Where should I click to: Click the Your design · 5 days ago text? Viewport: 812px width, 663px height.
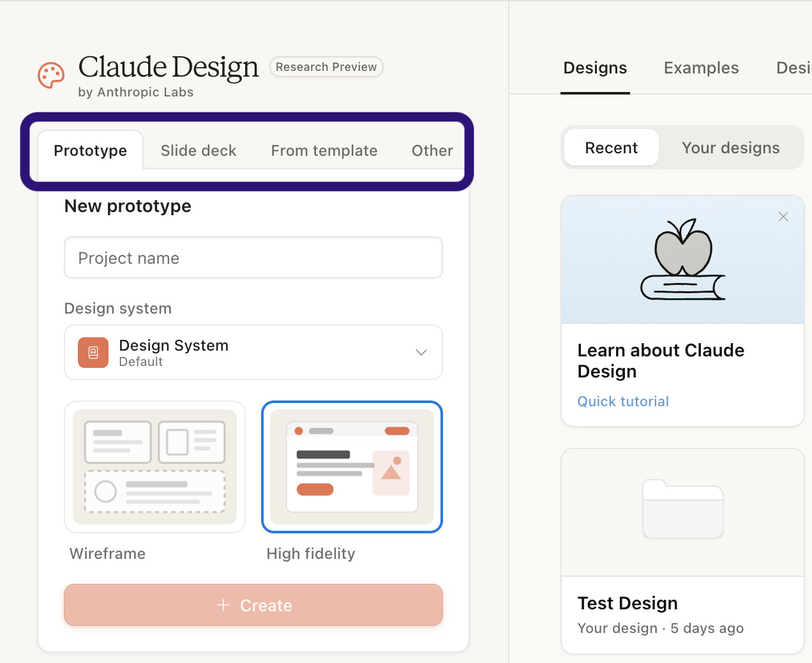click(x=661, y=628)
